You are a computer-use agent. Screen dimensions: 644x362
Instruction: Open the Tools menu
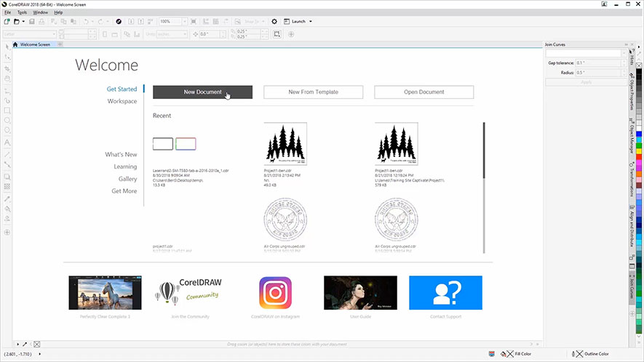click(22, 12)
